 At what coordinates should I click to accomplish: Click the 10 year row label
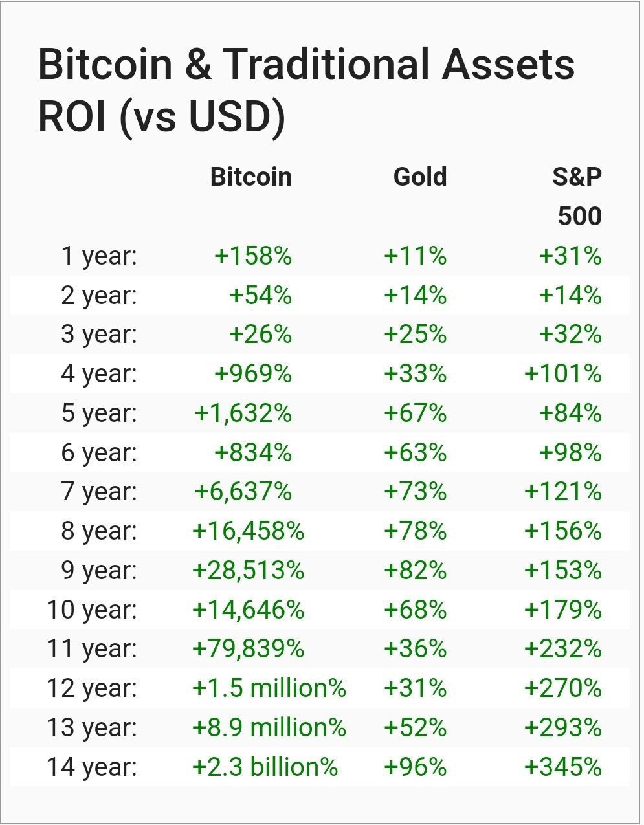tap(92, 610)
